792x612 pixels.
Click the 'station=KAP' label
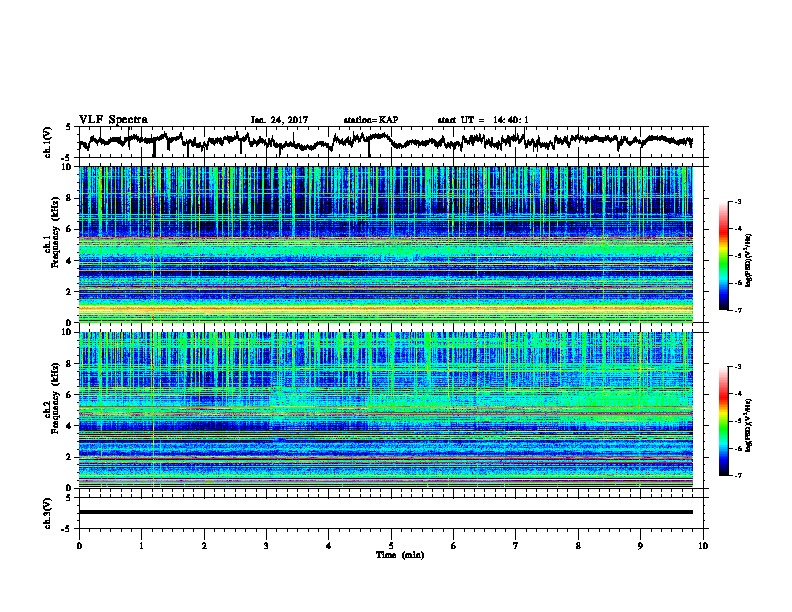(371, 120)
